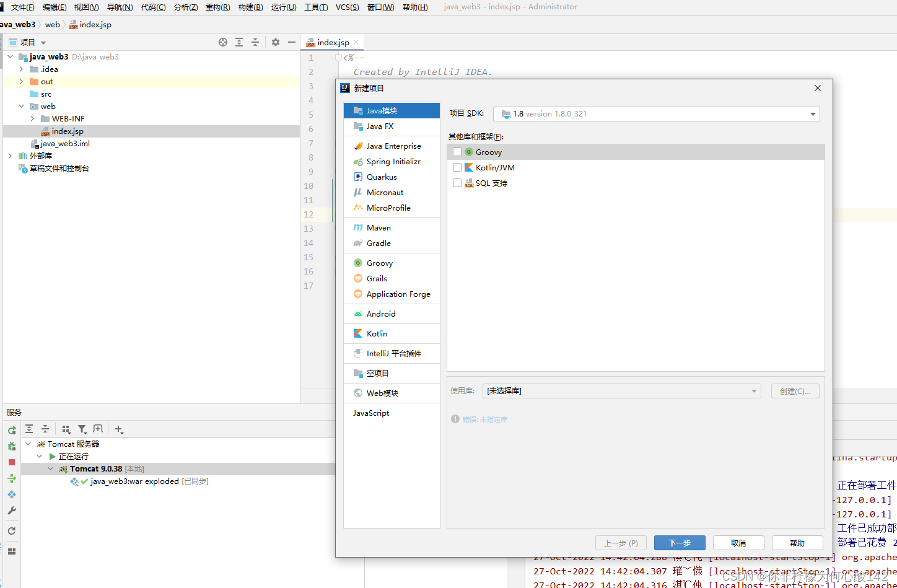The height and width of the screenshot is (588, 897).
Task: Select Micronaut project type
Action: [392, 193]
